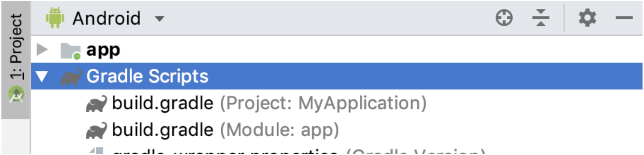
Task: Open the gear settings menu of Project panel
Action: click(x=587, y=18)
